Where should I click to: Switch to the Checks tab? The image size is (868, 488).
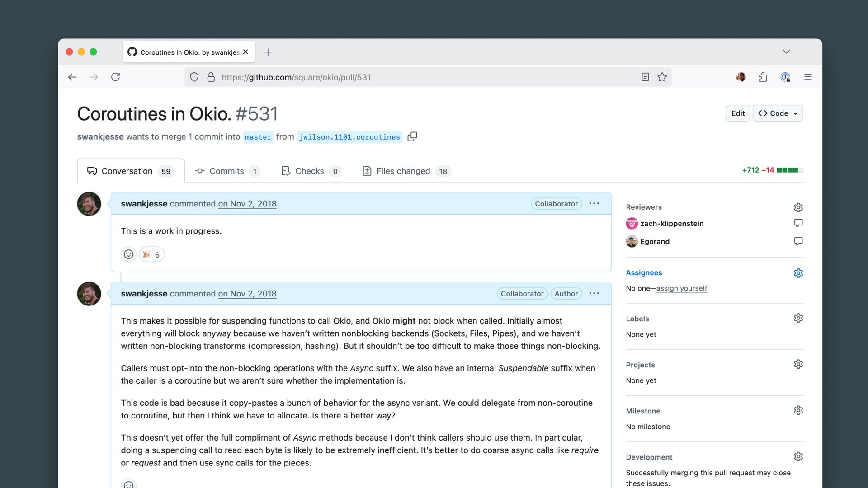coord(311,171)
